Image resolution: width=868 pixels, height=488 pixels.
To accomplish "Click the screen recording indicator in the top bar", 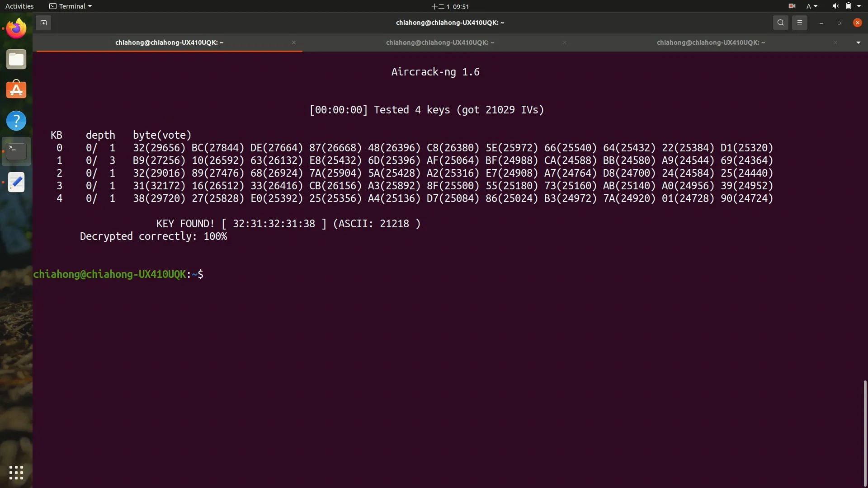I will 792,6.
